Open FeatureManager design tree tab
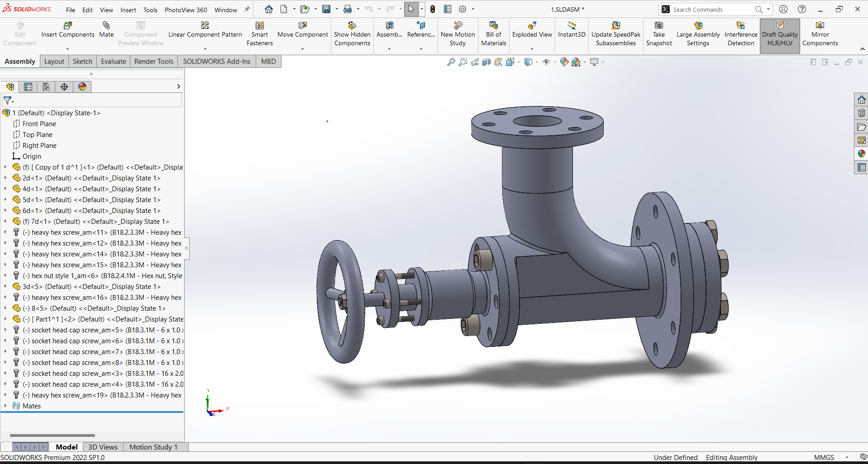Image resolution: width=868 pixels, height=464 pixels. point(10,87)
